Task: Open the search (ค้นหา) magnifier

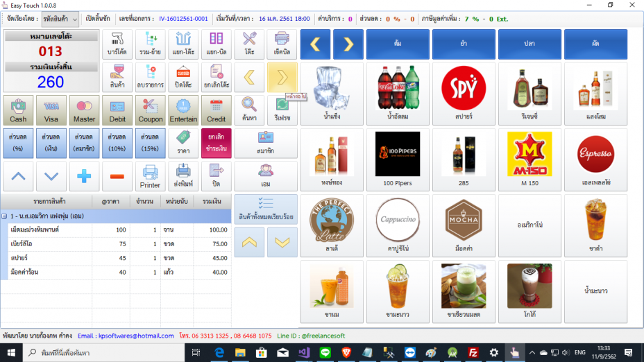Action: click(249, 110)
